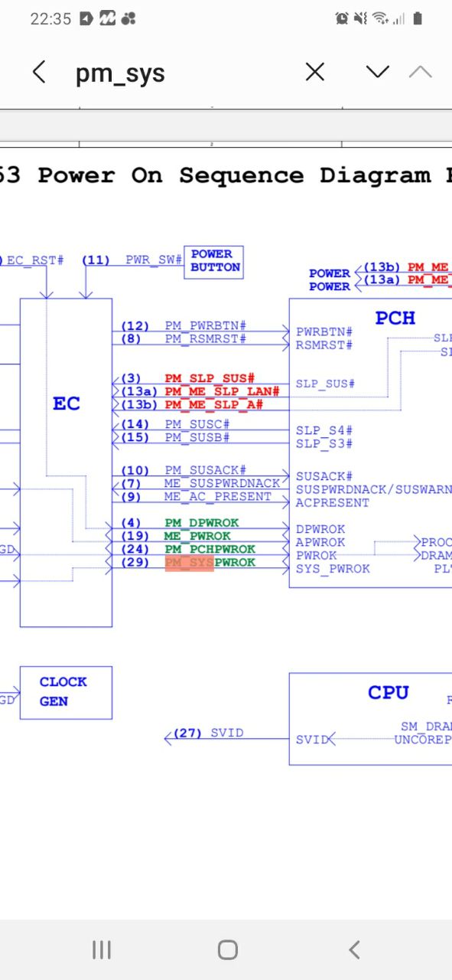Clear the search text with X icon
The height and width of the screenshot is (980, 452).
tap(315, 73)
